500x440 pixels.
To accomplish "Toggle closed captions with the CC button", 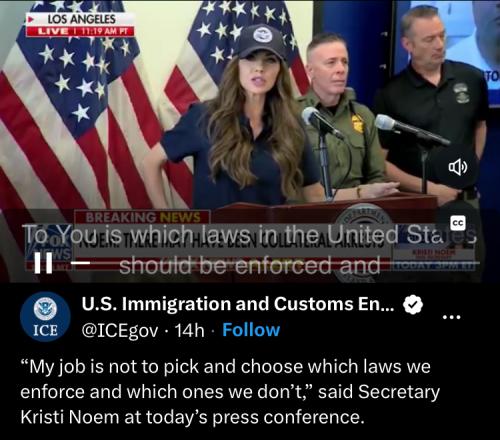I will tap(458, 223).
